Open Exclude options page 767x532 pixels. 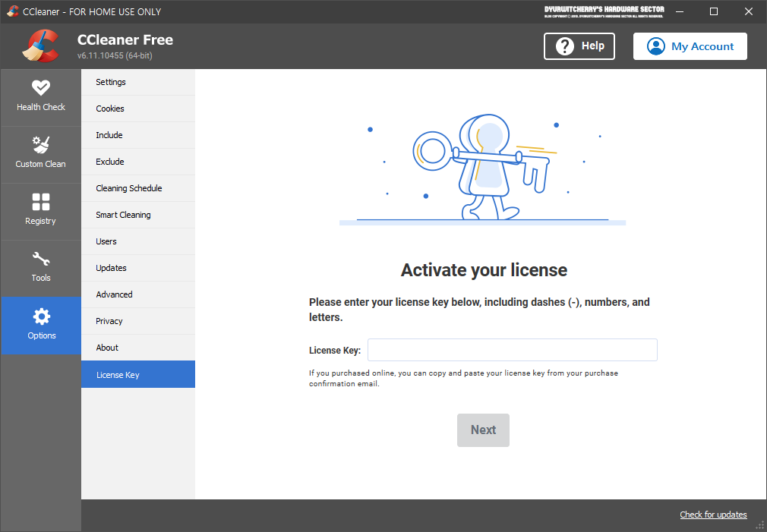pyautogui.click(x=138, y=162)
